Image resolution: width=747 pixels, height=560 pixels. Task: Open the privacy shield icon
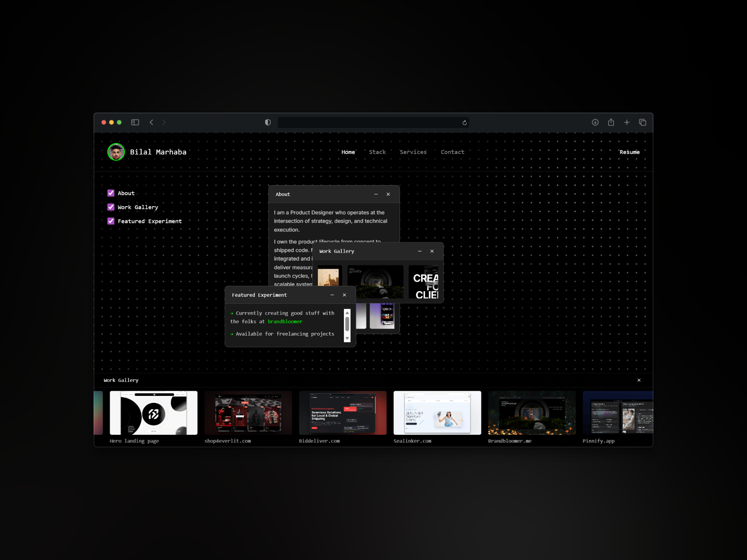point(267,122)
